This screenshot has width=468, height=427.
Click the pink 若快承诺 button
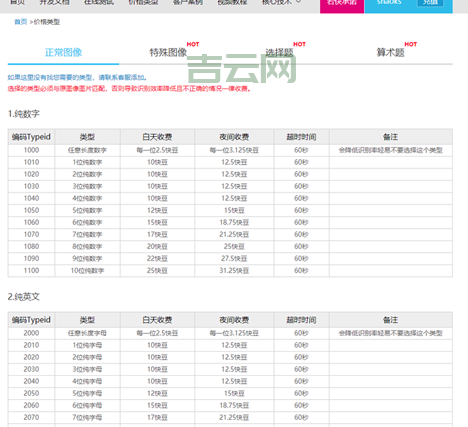click(342, 5)
